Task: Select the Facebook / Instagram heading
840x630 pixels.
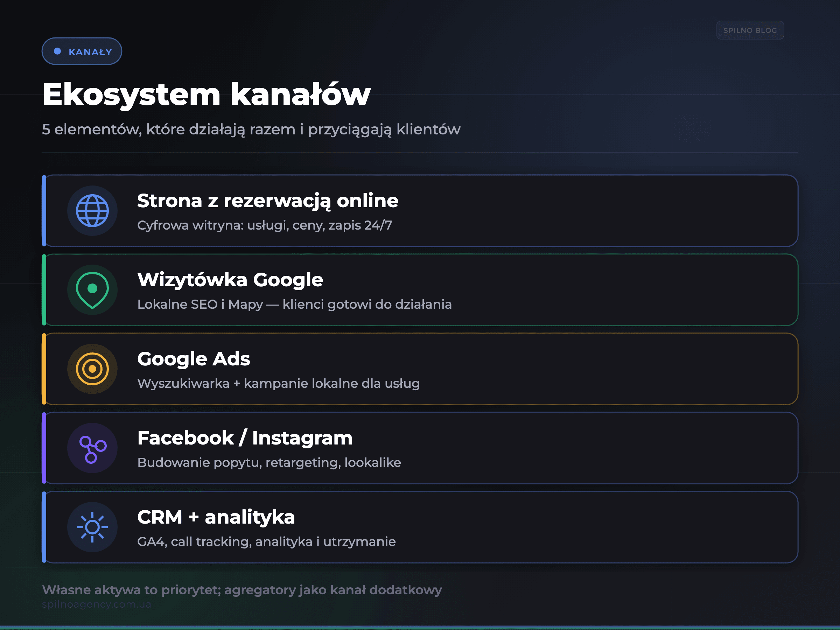Action: coord(245,438)
